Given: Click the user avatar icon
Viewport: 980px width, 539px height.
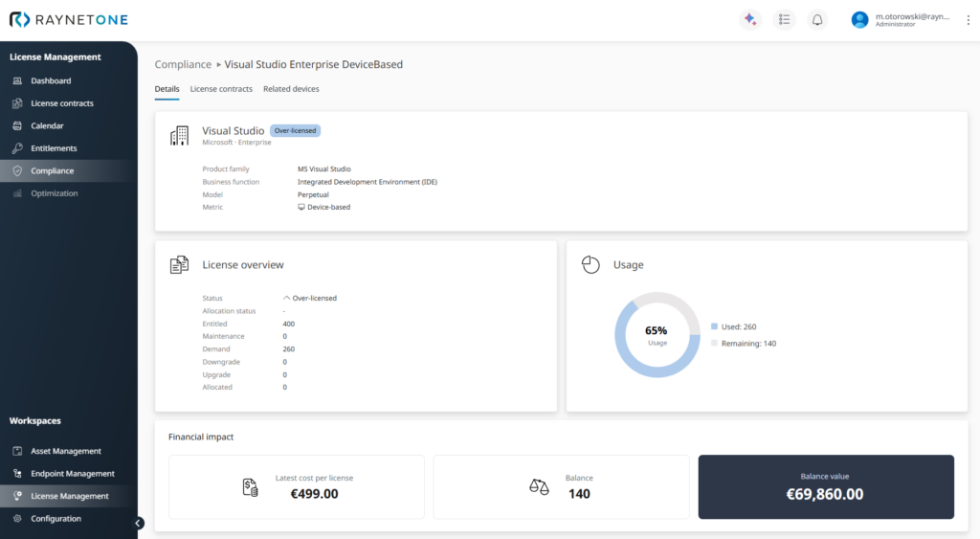Looking at the screenshot, I should click(859, 19).
